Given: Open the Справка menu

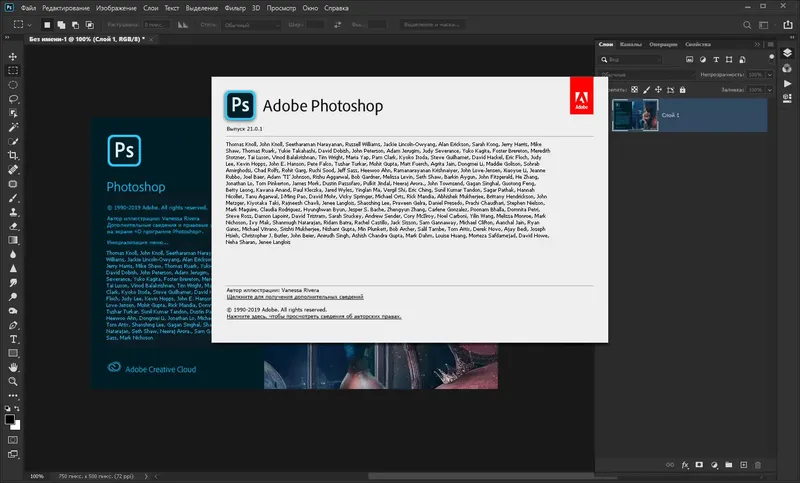Looking at the screenshot, I should 337,8.
